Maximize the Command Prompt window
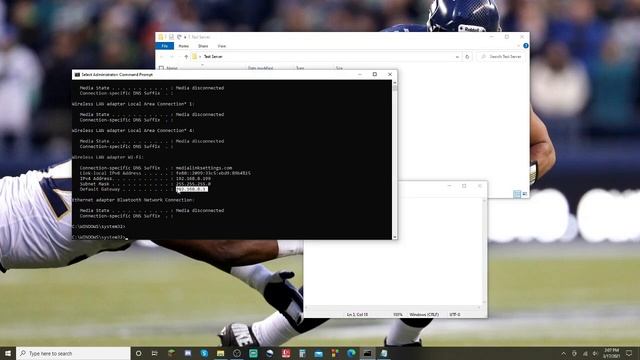 (x=375, y=74)
